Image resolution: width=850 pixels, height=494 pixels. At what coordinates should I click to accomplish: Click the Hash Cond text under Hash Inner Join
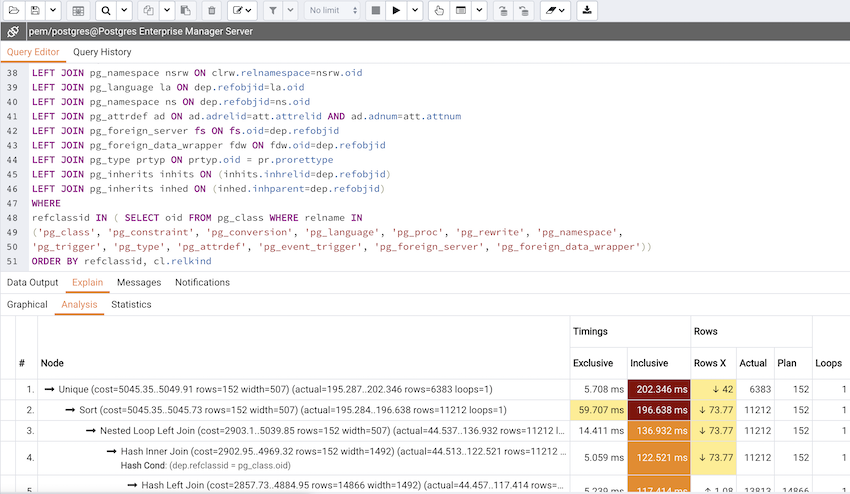pyautogui.click(x=205, y=465)
